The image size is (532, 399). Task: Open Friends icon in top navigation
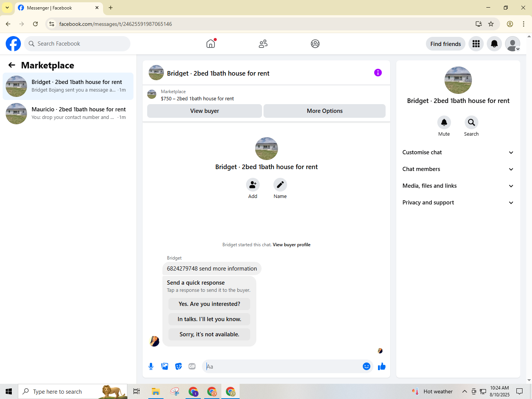pyautogui.click(x=263, y=44)
